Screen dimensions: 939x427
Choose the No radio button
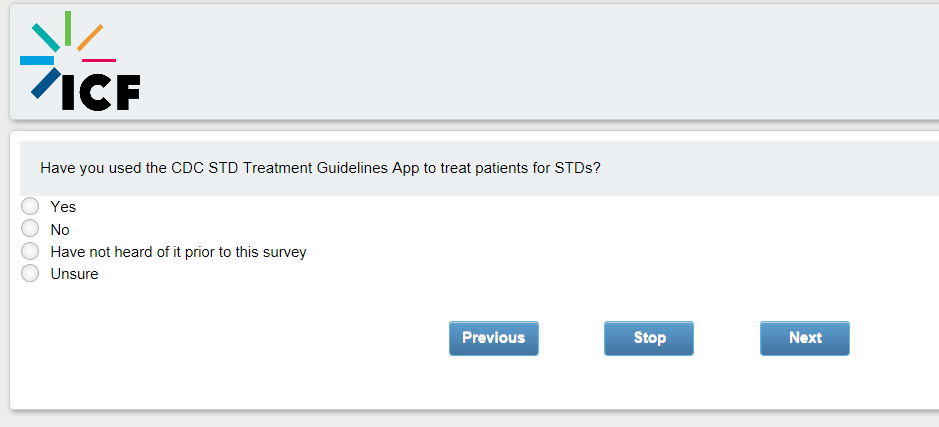pyautogui.click(x=30, y=229)
